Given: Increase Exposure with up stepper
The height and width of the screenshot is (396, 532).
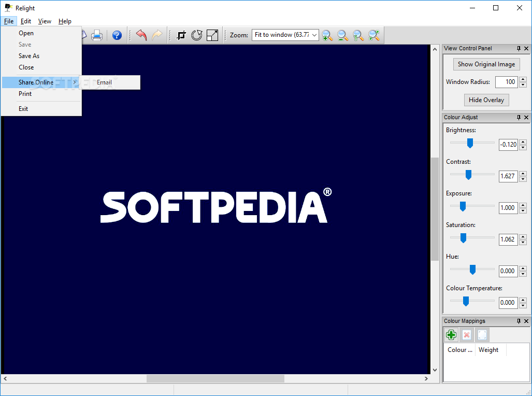Looking at the screenshot, I should click(523, 205).
